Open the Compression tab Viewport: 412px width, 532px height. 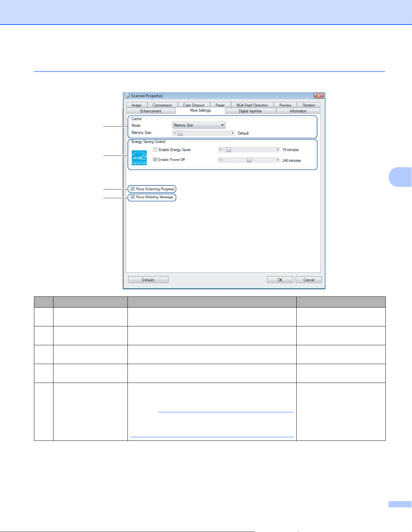(162, 105)
